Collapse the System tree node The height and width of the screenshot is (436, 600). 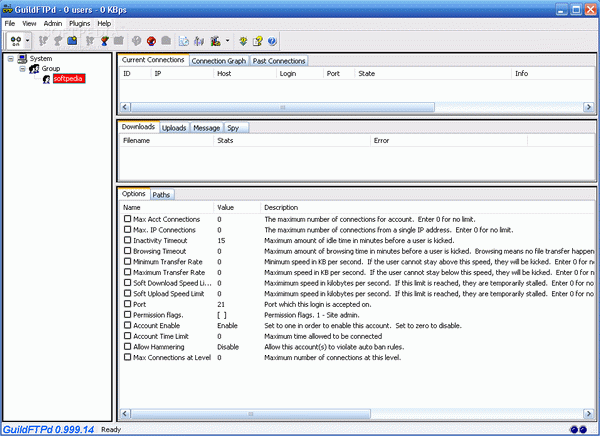pyautogui.click(x=11, y=59)
